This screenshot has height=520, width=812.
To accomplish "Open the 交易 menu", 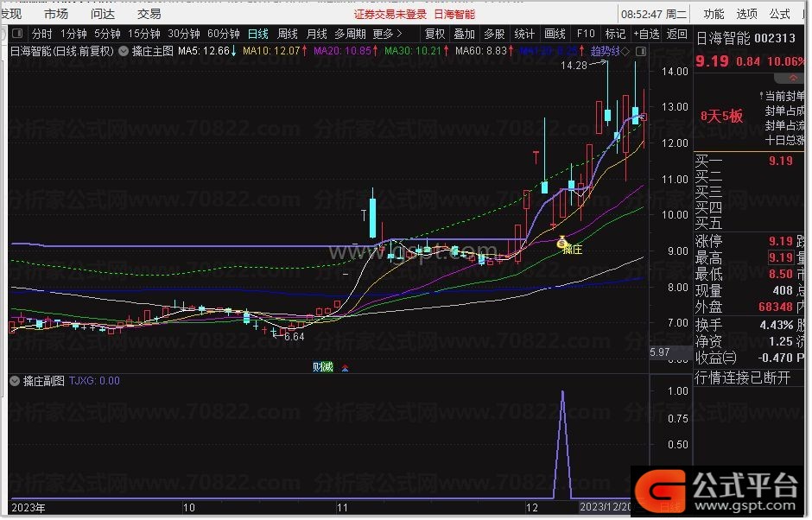I will pos(149,14).
